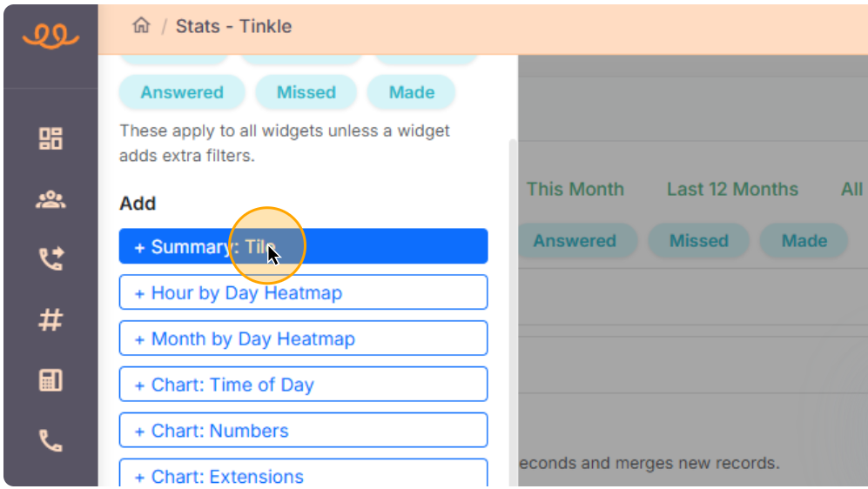Screen dimensions: 868x489
Task: Open the dashboard icon in sidebar
Action: click(x=50, y=138)
